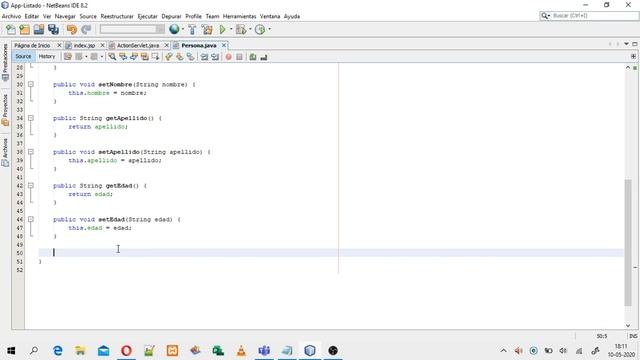This screenshot has width=640, height=360.
Task: Open the project configuration combo box
Action: 132,29
